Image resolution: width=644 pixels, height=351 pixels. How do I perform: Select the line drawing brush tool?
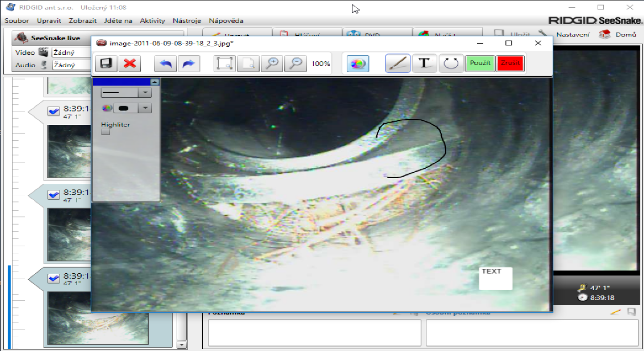tap(398, 63)
